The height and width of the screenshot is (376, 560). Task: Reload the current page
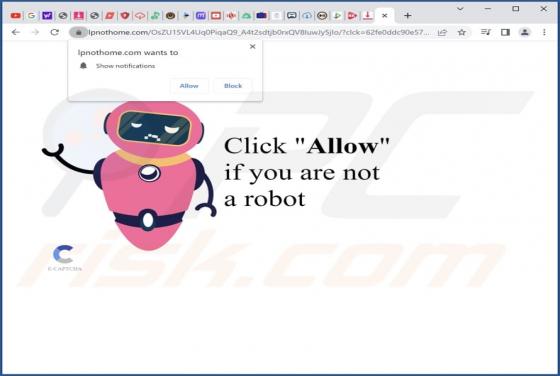[54, 32]
